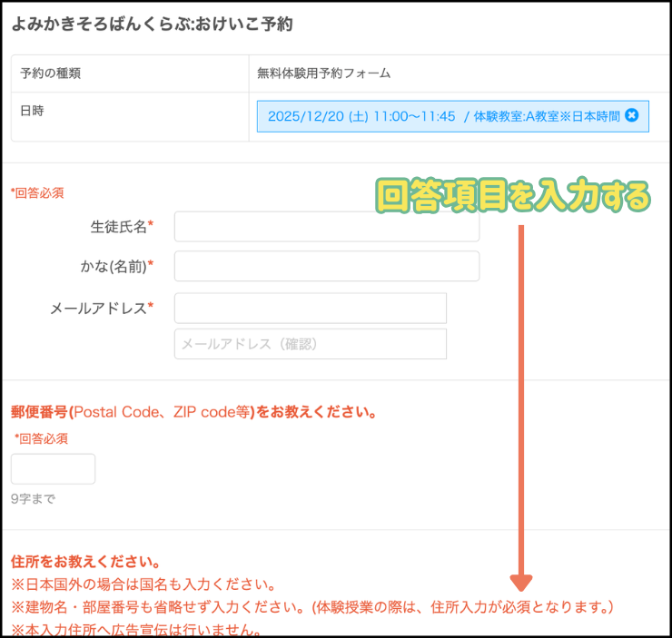Select the メールアドレス entry field

click(x=310, y=309)
